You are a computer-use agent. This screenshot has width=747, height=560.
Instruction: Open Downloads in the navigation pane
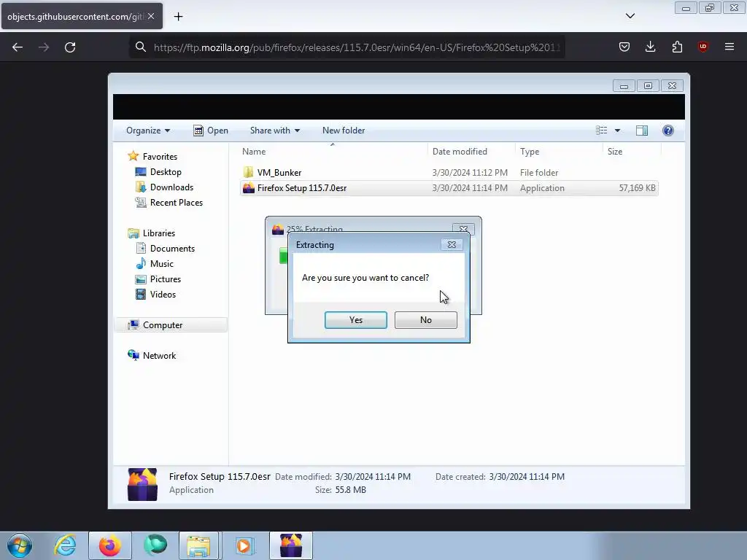click(x=171, y=187)
